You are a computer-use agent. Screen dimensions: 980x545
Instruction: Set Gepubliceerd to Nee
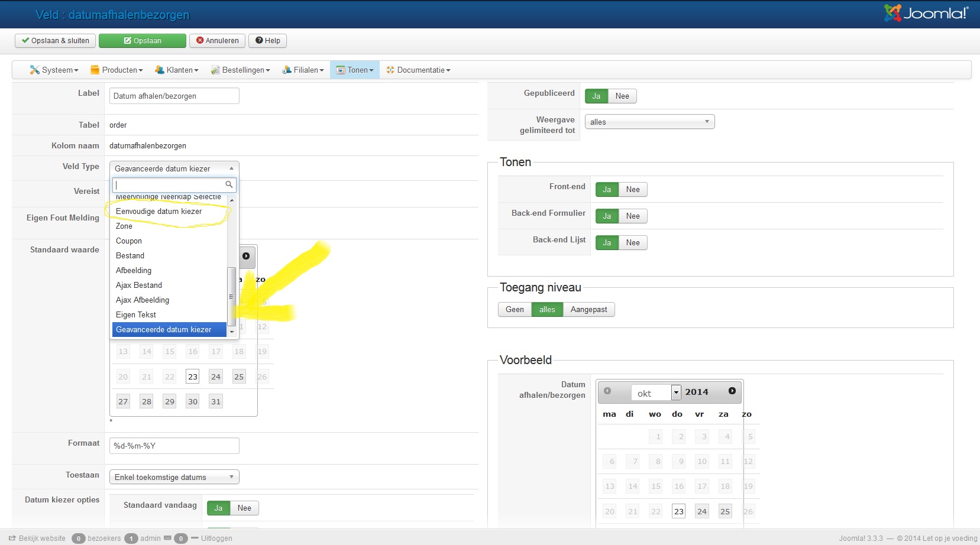tap(622, 96)
